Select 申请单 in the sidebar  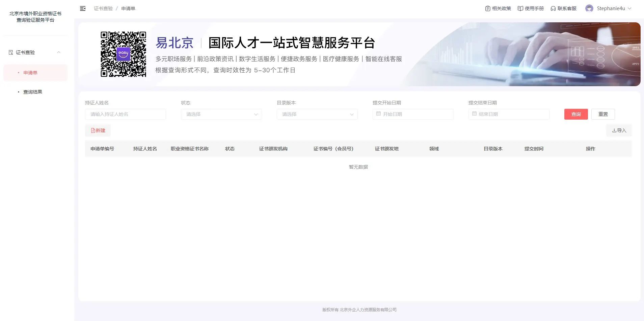35,73
